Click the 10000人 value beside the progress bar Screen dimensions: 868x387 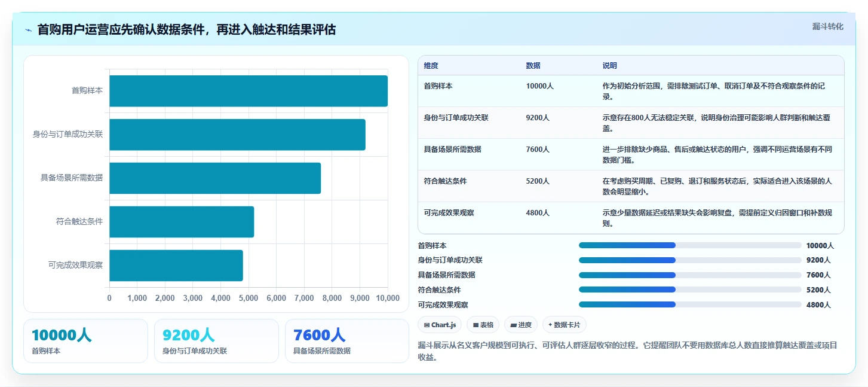(820, 246)
